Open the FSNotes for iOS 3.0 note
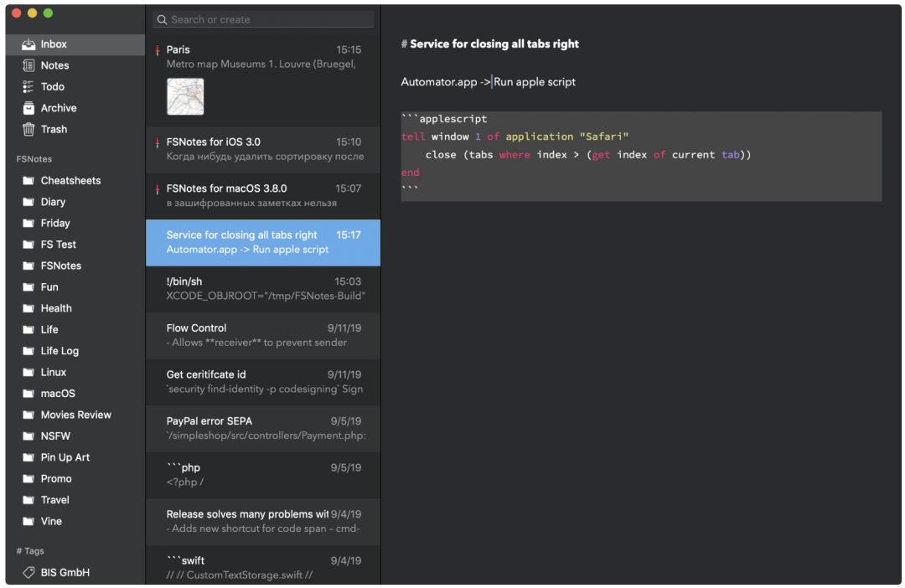The height and width of the screenshot is (588, 905). 263,150
